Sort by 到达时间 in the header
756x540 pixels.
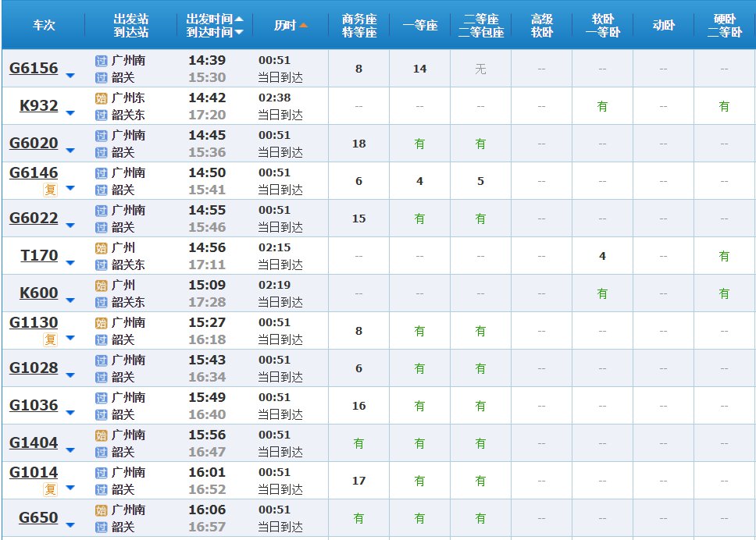click(x=215, y=32)
